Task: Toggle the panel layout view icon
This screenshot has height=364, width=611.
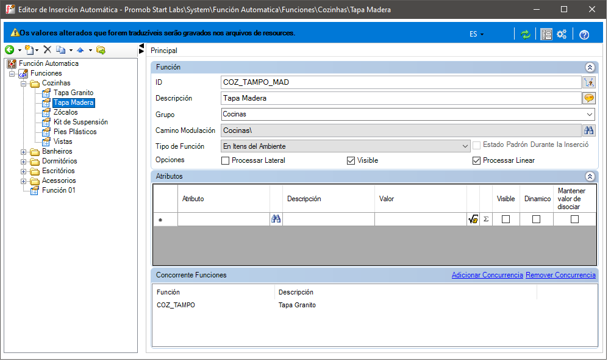Action: coord(546,35)
